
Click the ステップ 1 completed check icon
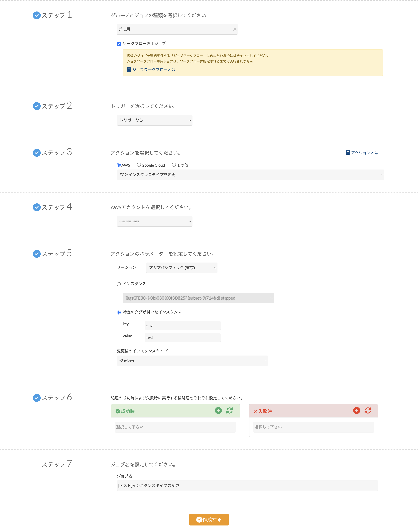click(x=37, y=15)
